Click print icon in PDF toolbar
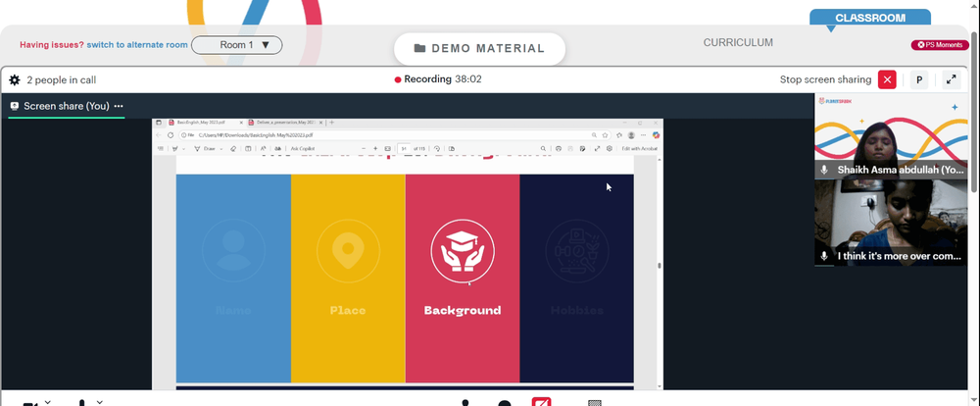The width and height of the screenshot is (980, 406). tap(559, 149)
